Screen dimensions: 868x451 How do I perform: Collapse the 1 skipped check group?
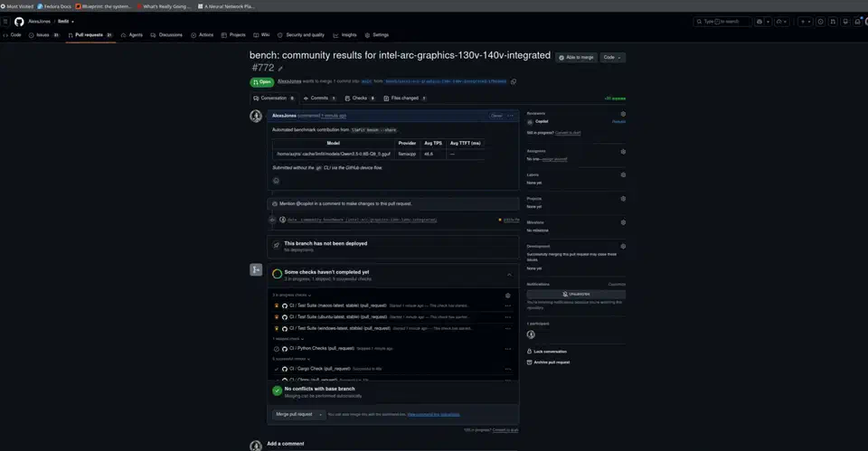(288, 339)
